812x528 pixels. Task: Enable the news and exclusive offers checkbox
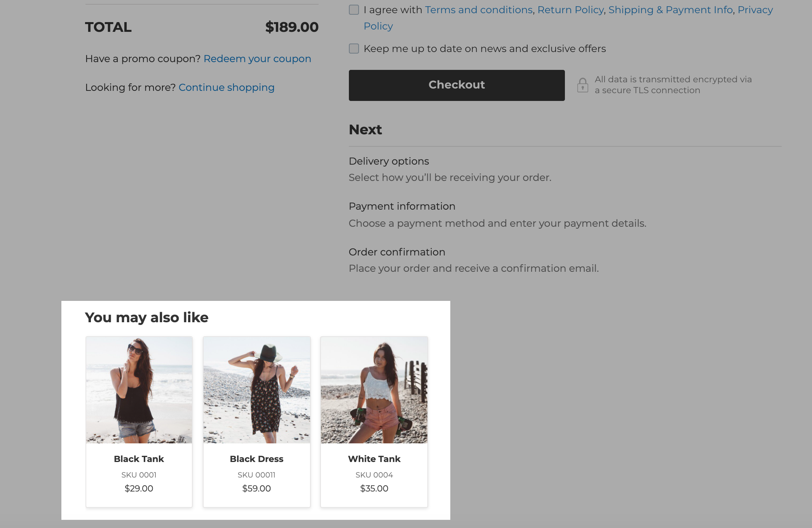(354, 49)
